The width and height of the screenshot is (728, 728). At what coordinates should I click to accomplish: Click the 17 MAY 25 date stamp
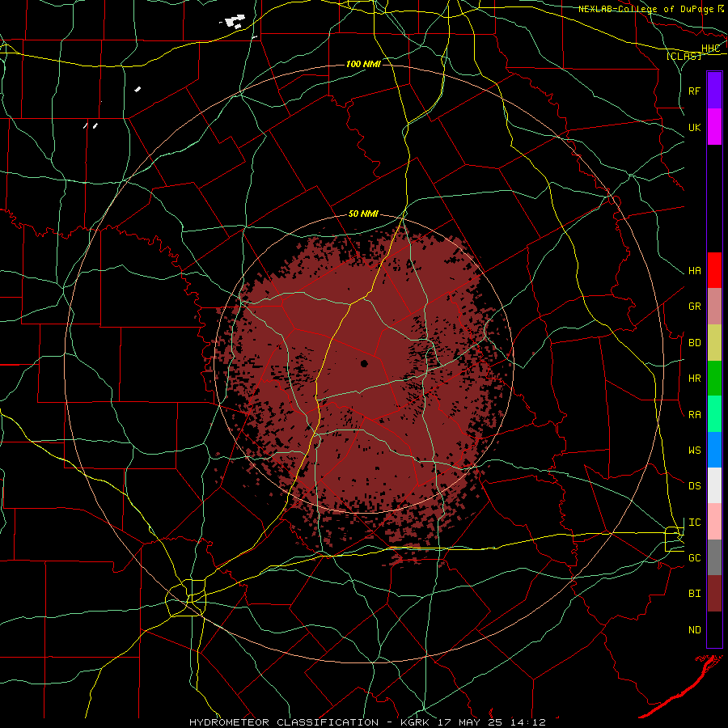point(468,722)
